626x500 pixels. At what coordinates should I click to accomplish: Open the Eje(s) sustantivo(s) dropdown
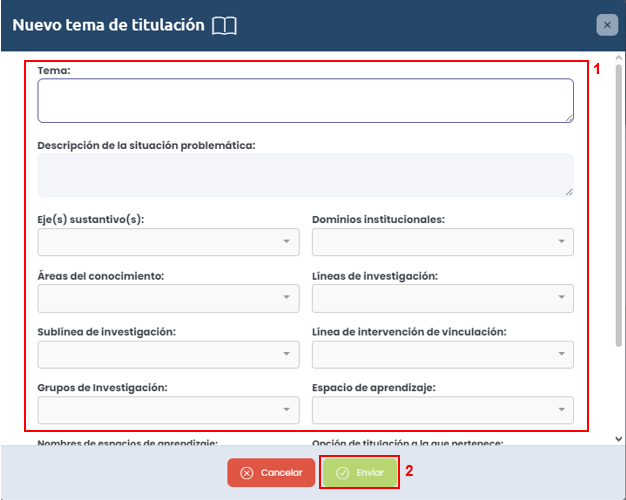[168, 242]
